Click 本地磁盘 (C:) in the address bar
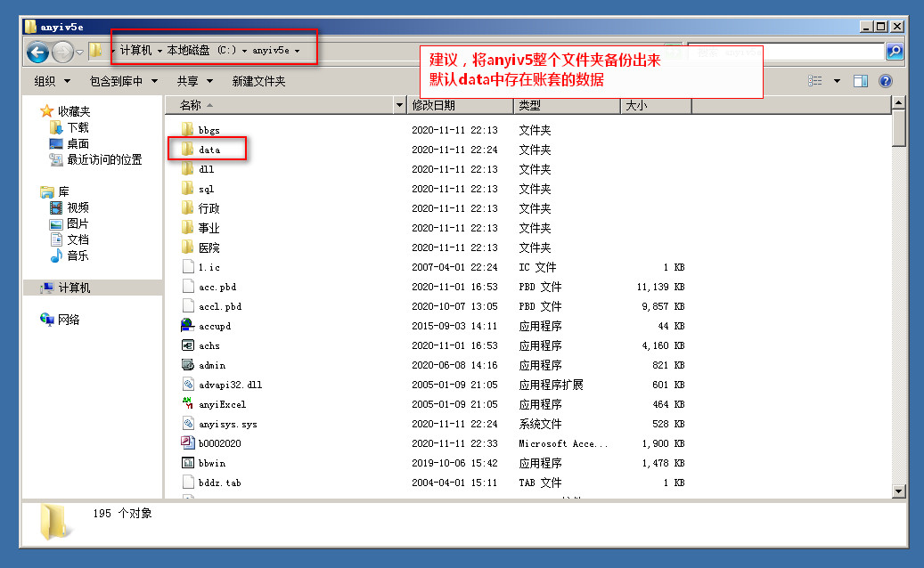The width and height of the screenshot is (924, 568). click(200, 51)
